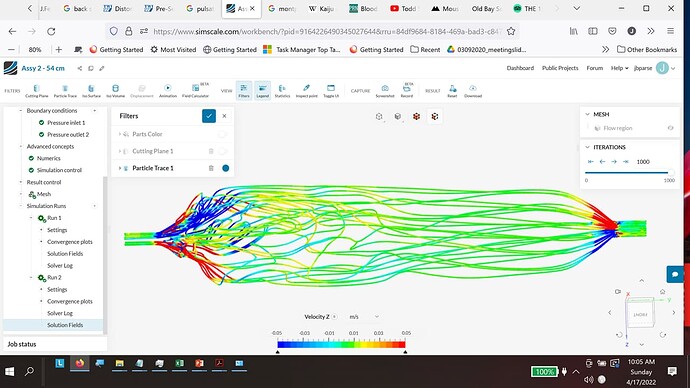Open the velocity units dropdown
Viewport: 690px width, 388px height.
(x=364, y=317)
